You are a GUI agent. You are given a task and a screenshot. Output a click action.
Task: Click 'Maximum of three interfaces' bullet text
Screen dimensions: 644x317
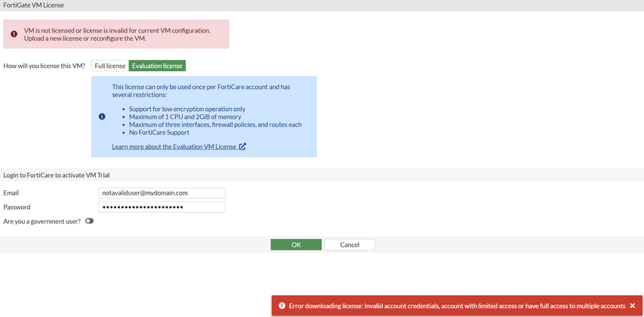215,125
